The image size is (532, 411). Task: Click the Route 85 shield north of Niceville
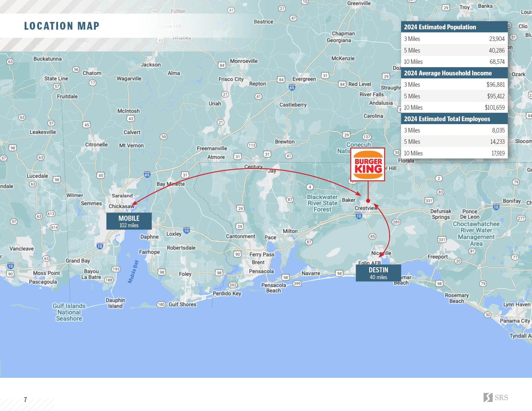point(372,236)
